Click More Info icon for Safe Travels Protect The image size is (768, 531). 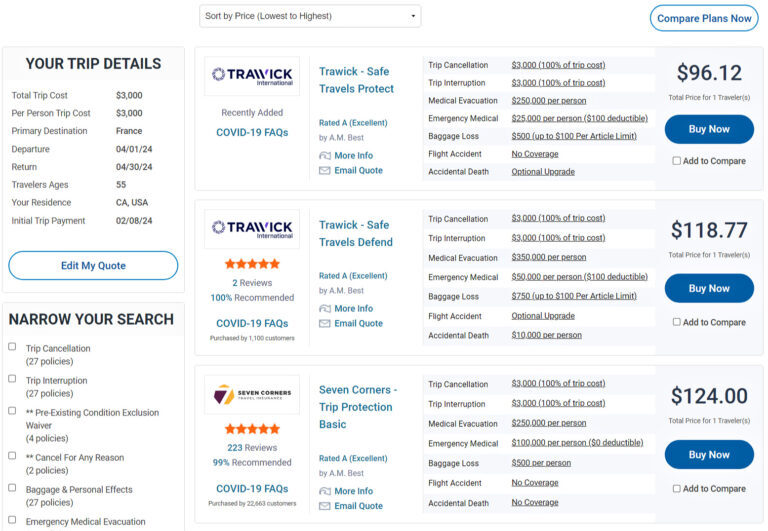(x=324, y=156)
